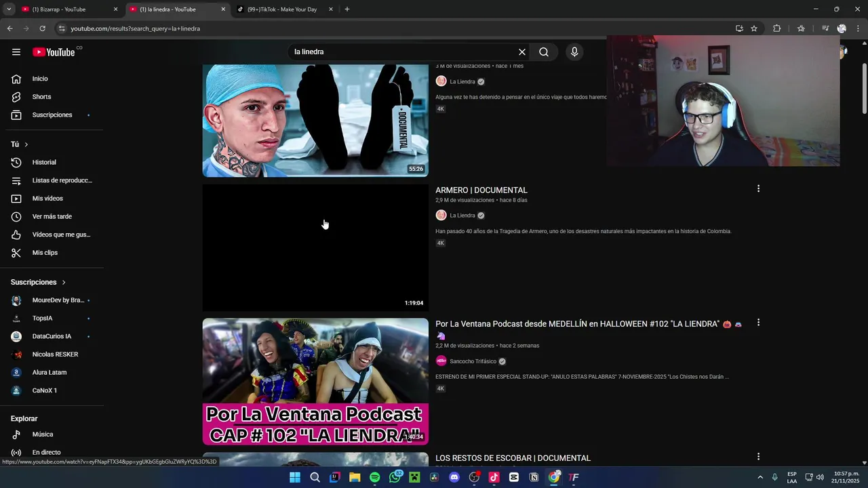The width and height of the screenshot is (868, 488).
Task: Open more options for Por La Ventana Podcast
Action: (x=758, y=323)
